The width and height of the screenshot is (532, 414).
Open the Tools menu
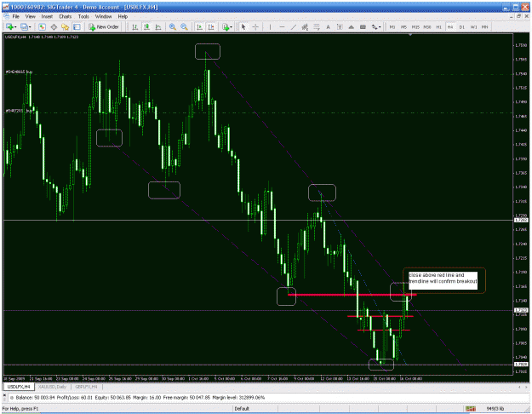coord(83,16)
